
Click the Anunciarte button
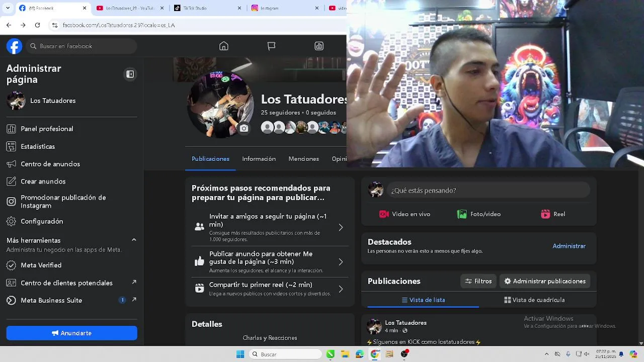click(x=71, y=333)
